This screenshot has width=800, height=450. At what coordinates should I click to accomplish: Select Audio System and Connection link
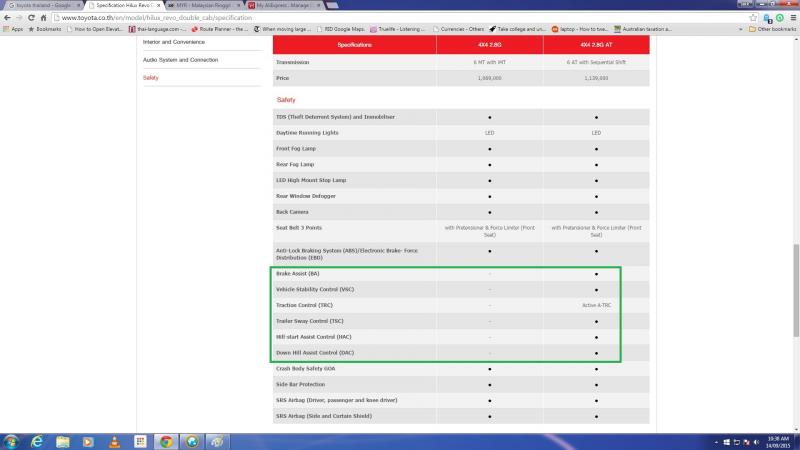pos(180,60)
